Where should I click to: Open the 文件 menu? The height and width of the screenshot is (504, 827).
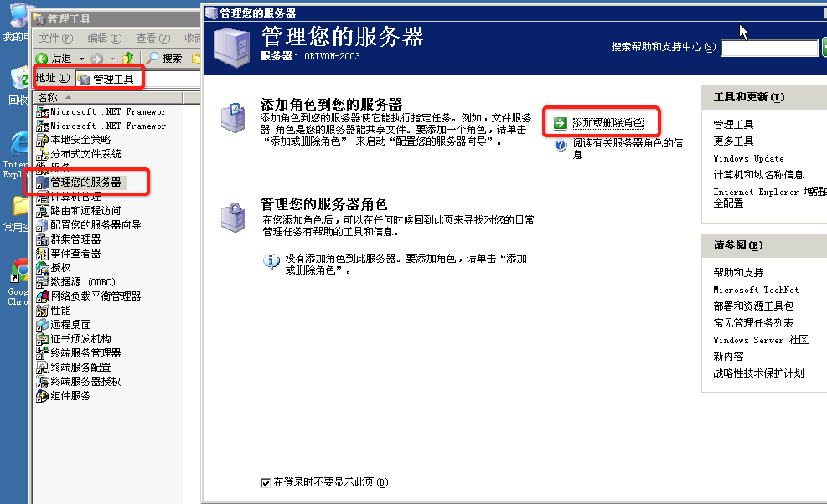click(x=55, y=39)
